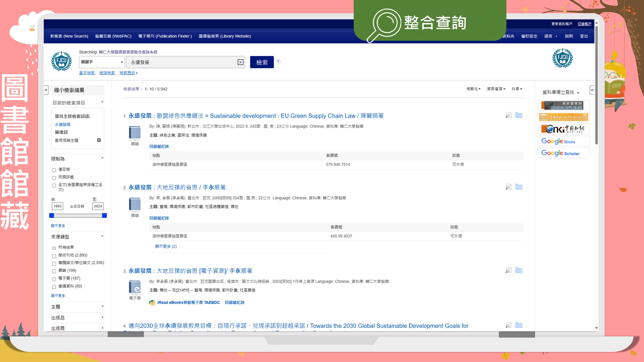The height and width of the screenshot is (362, 644).
Task: Click 顯示更多 (2) under result 2
Action: pos(166,246)
